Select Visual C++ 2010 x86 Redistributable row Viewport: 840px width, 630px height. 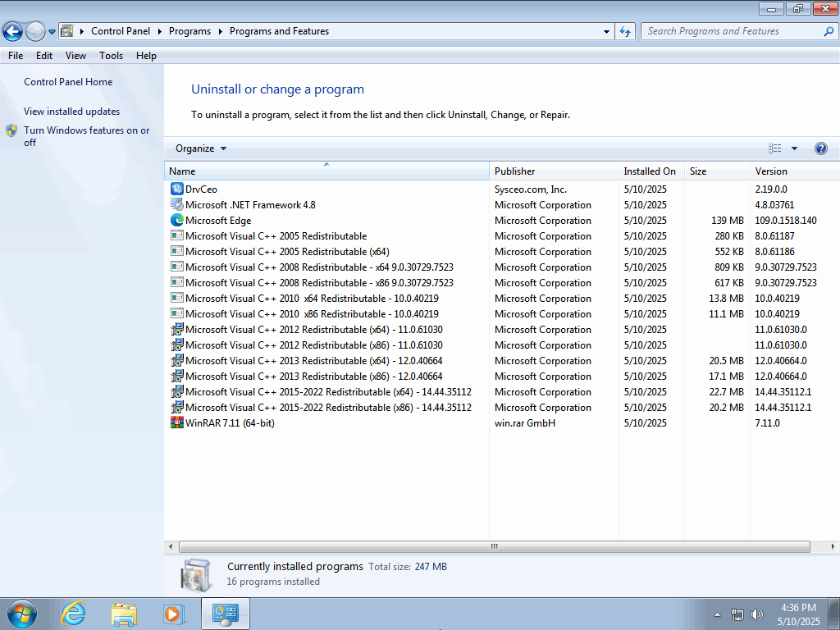point(502,314)
